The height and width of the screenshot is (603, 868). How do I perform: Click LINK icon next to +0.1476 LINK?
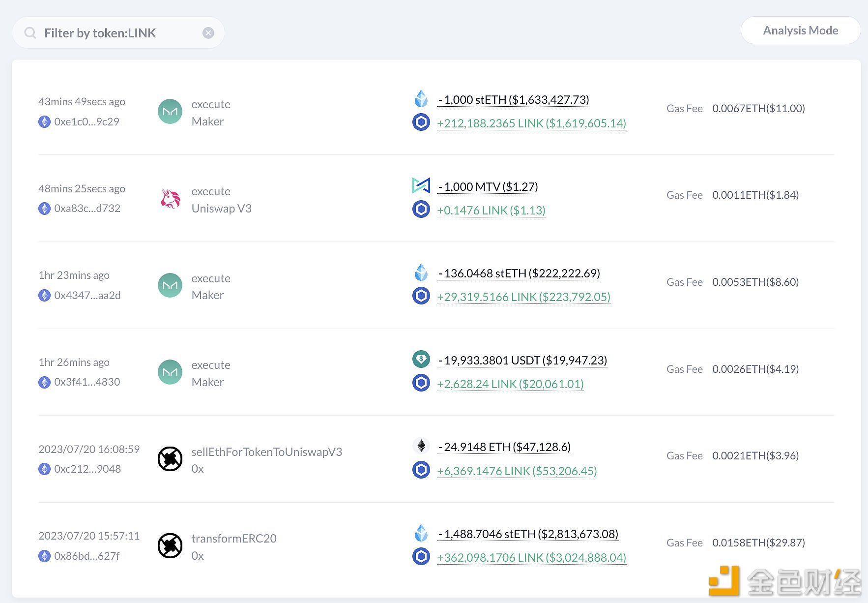(421, 209)
